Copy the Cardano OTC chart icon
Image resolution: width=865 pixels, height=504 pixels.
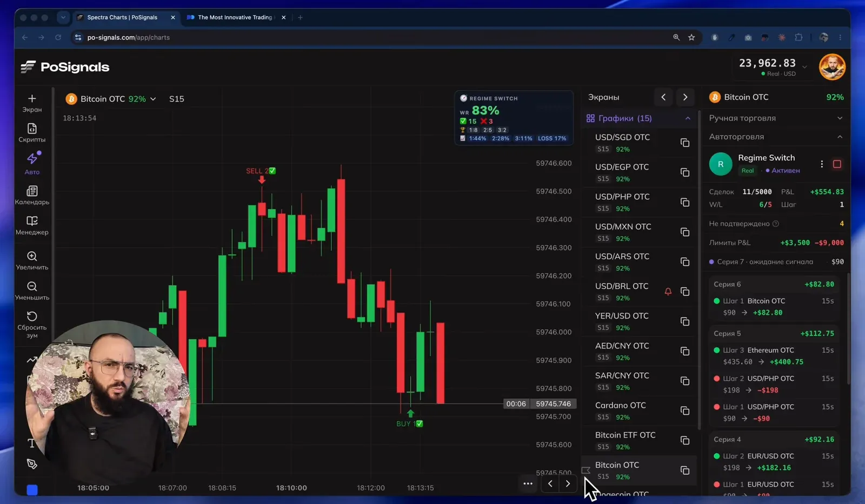click(x=685, y=411)
